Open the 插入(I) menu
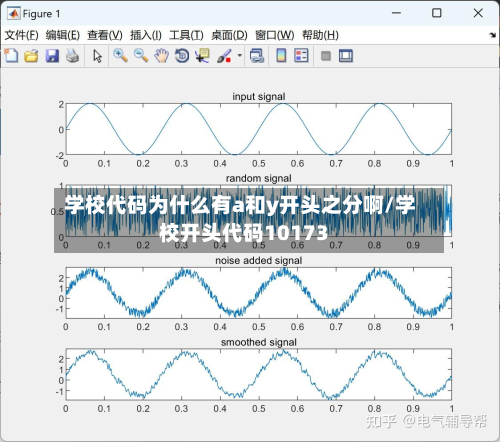Screen dimensions: 500x442 (x=146, y=35)
